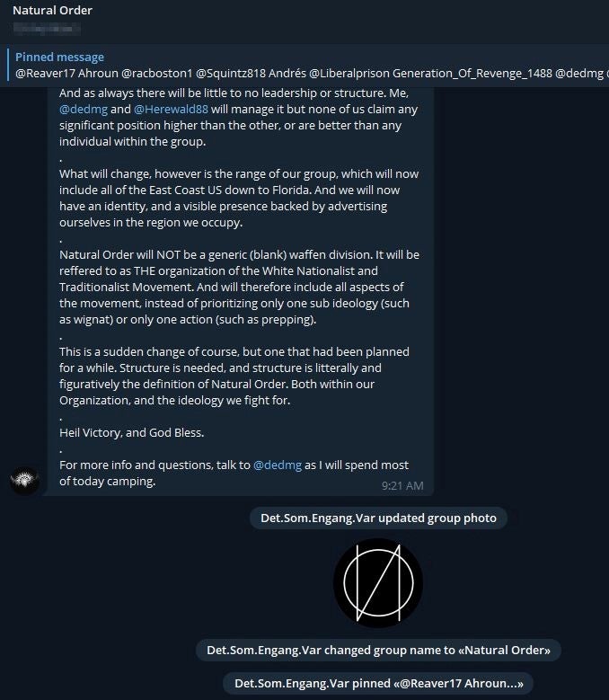Open the sender's round avatar by the message
This screenshot has height=700, width=609.
tap(24, 481)
